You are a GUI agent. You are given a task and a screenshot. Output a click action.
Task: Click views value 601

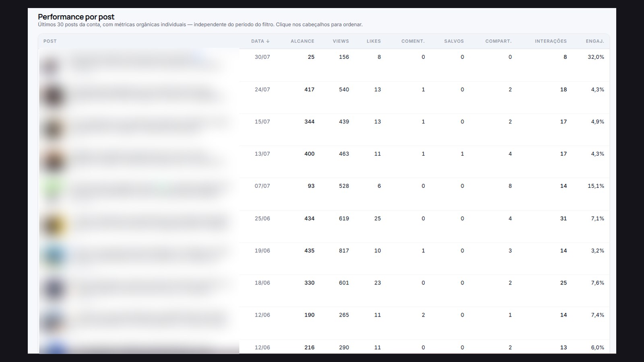(x=344, y=283)
